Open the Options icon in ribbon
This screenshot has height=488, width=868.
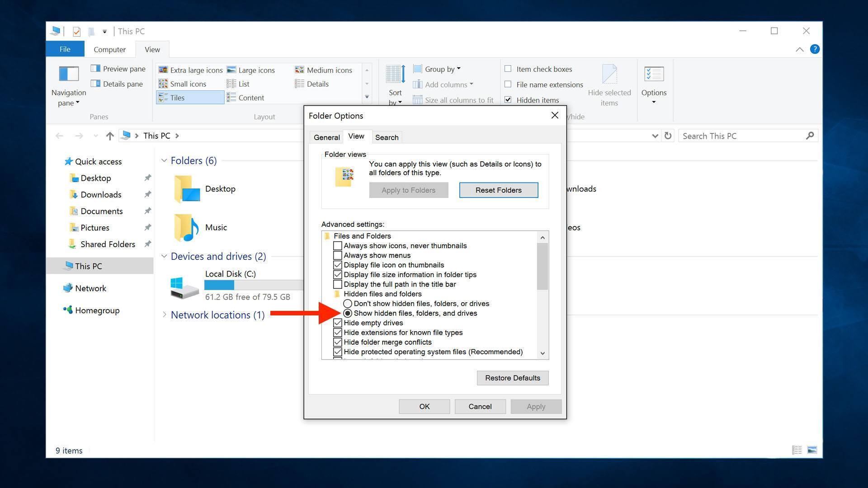(654, 74)
